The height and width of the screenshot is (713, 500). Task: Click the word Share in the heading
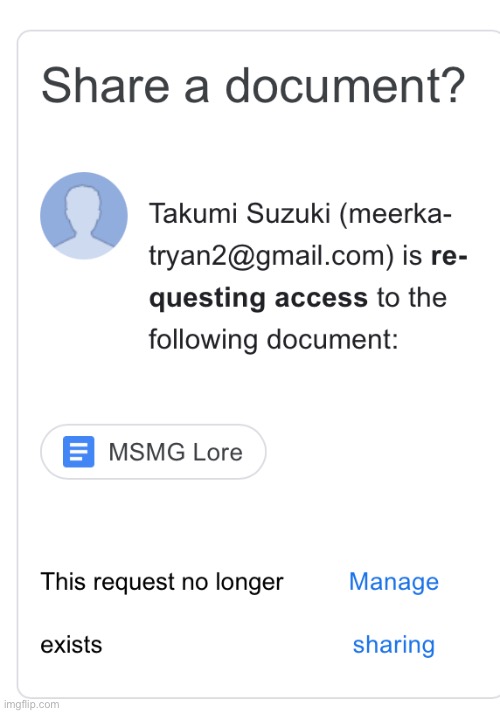click(105, 85)
